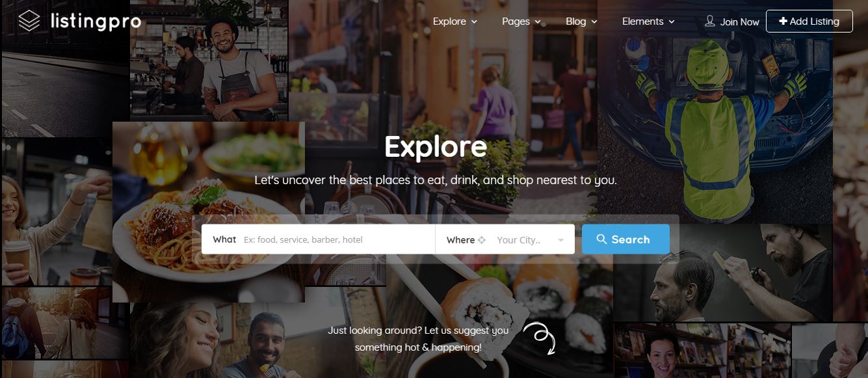Click the Add Listing button

pos(809,21)
